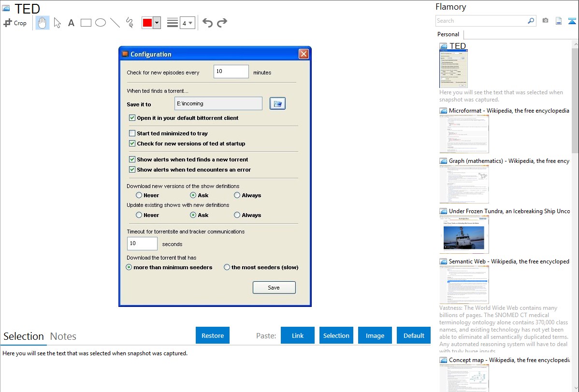Viewport: 579px width, 392px height.
Task: Select the freehand squiggle drawing tool
Action: tap(129, 23)
